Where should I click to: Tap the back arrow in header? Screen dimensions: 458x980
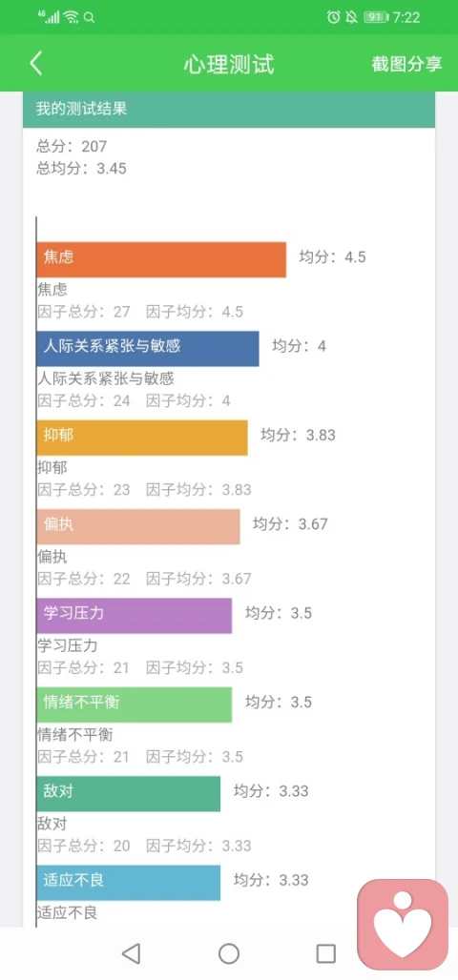point(36,64)
